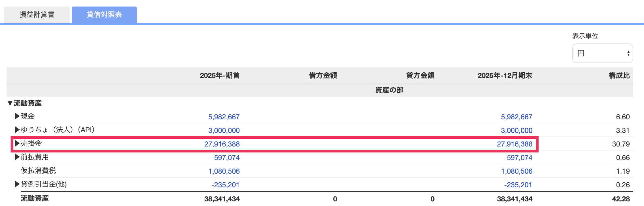Click the 2025年-12月期末 column header
644x206 pixels.
[505, 76]
